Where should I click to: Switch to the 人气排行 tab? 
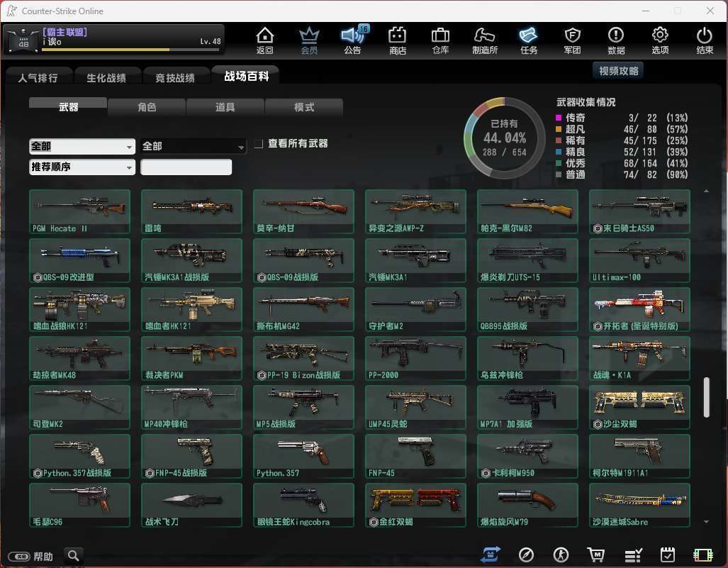coord(38,78)
